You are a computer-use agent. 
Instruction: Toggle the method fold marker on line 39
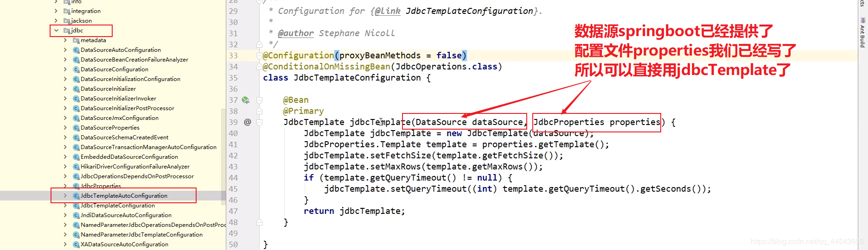[259, 122]
